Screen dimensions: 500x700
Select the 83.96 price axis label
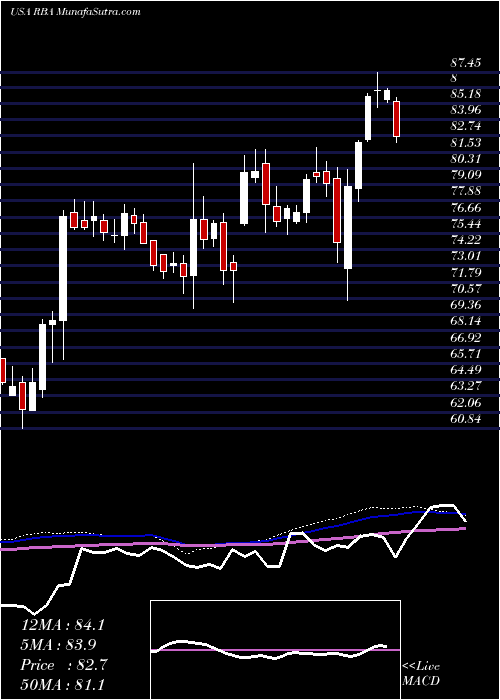466,110
